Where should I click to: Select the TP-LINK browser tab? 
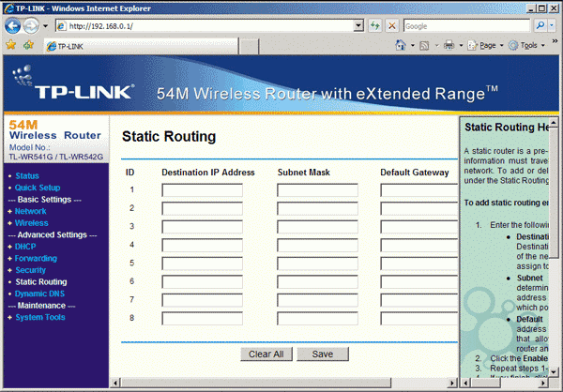(x=141, y=46)
